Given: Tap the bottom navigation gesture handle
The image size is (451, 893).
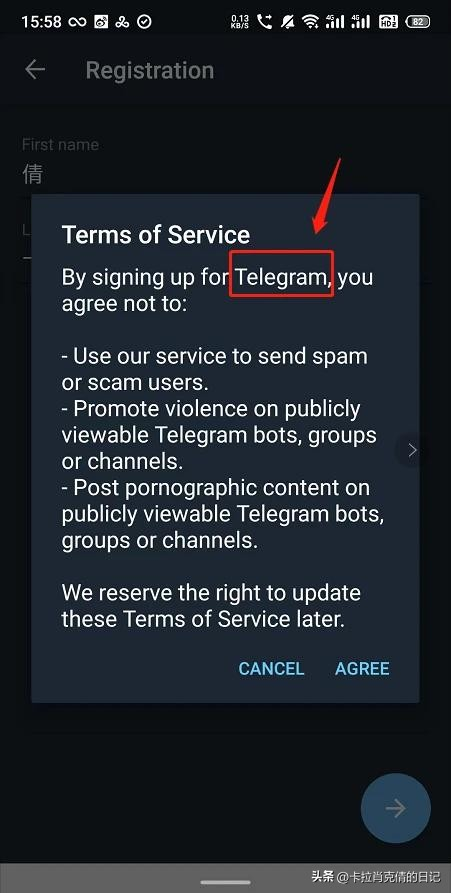Looking at the screenshot, I should (x=226, y=883).
